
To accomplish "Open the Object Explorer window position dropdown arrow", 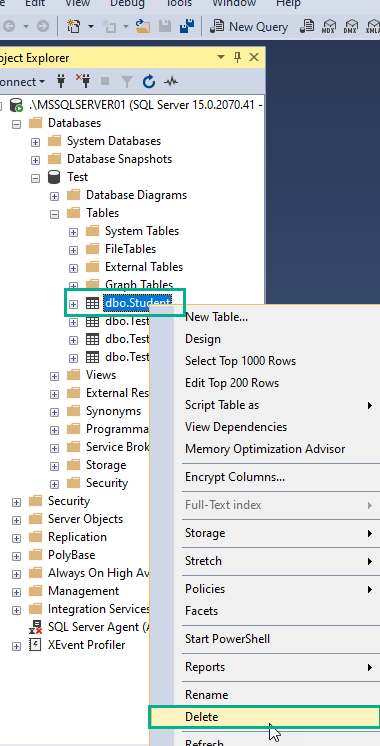I will [221, 58].
